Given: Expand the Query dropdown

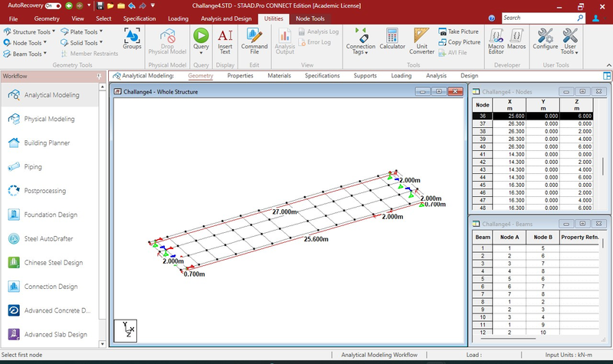Looking at the screenshot, I should tap(201, 54).
